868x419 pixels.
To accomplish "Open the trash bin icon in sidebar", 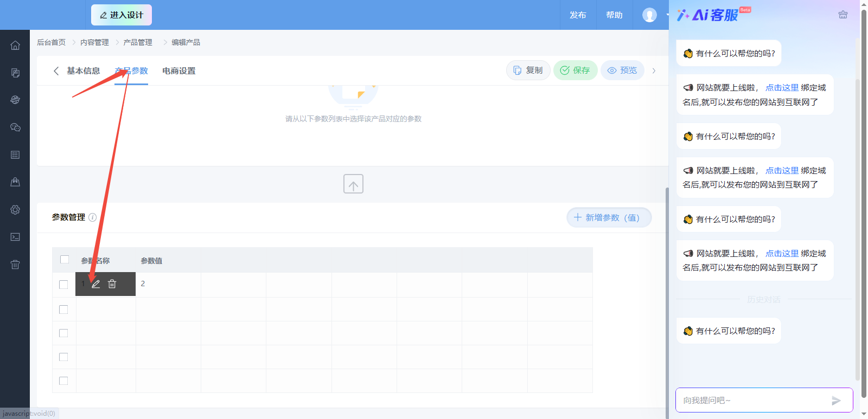I will tap(15, 265).
